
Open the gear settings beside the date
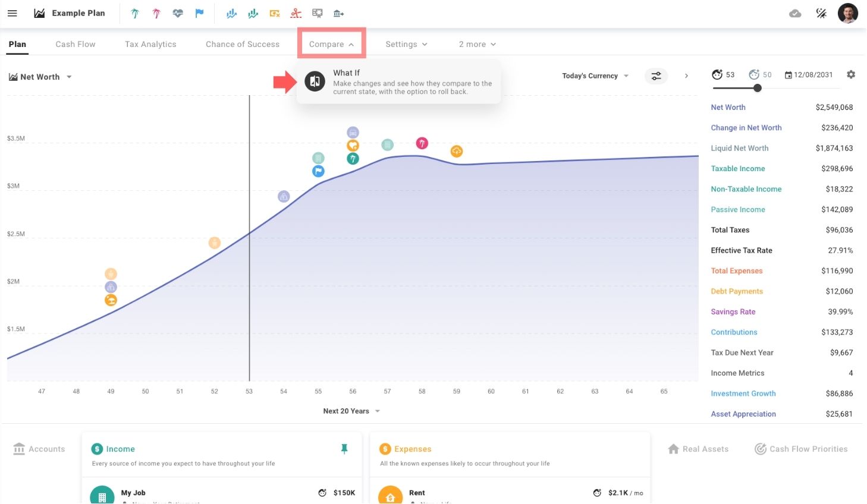851,75
